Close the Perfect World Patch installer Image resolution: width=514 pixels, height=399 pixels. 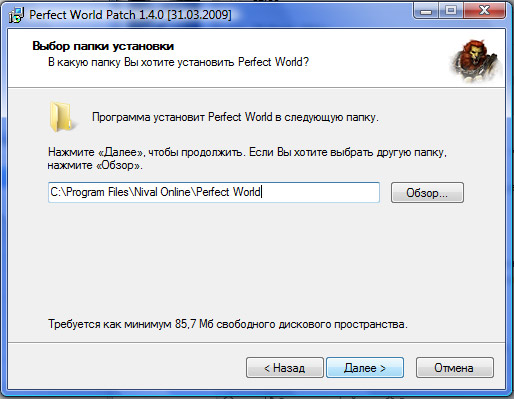[x=484, y=11]
